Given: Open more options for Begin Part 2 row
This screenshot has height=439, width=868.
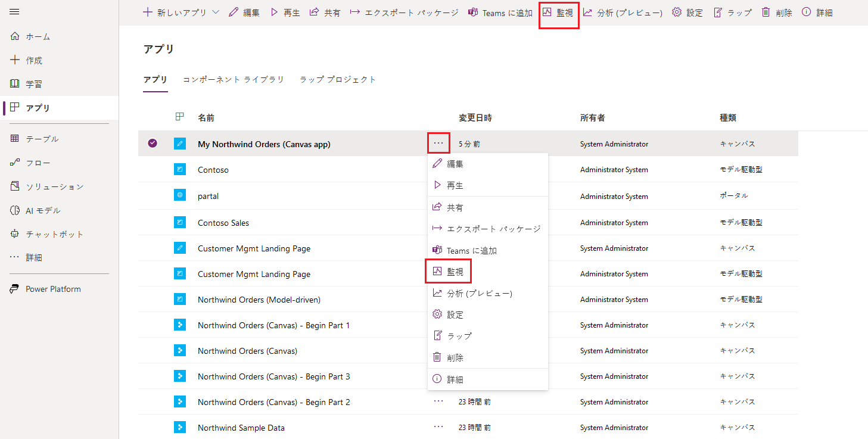Looking at the screenshot, I should point(438,401).
